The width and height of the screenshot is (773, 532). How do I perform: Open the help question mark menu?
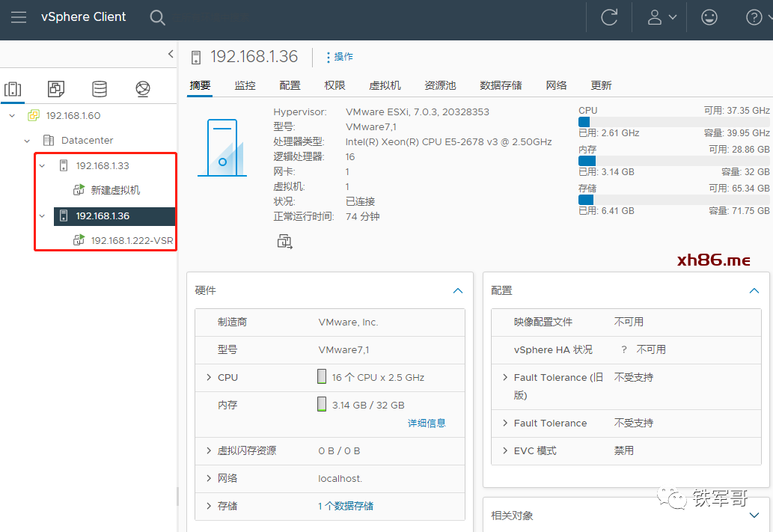757,17
